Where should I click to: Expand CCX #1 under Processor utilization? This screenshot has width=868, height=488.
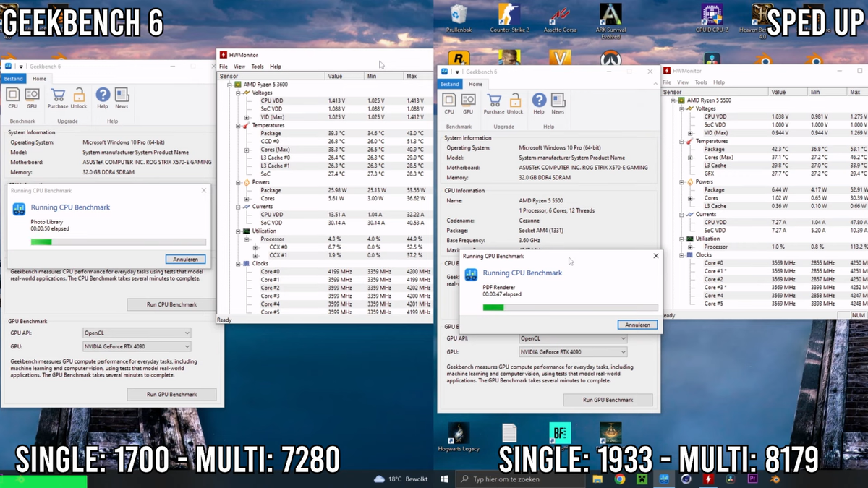point(255,255)
